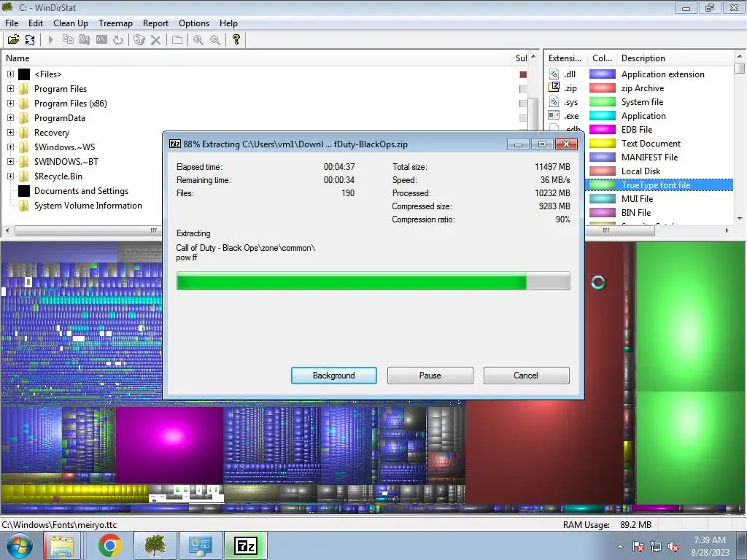
Task: Click the yellow Text Document color swatch
Action: (602, 144)
